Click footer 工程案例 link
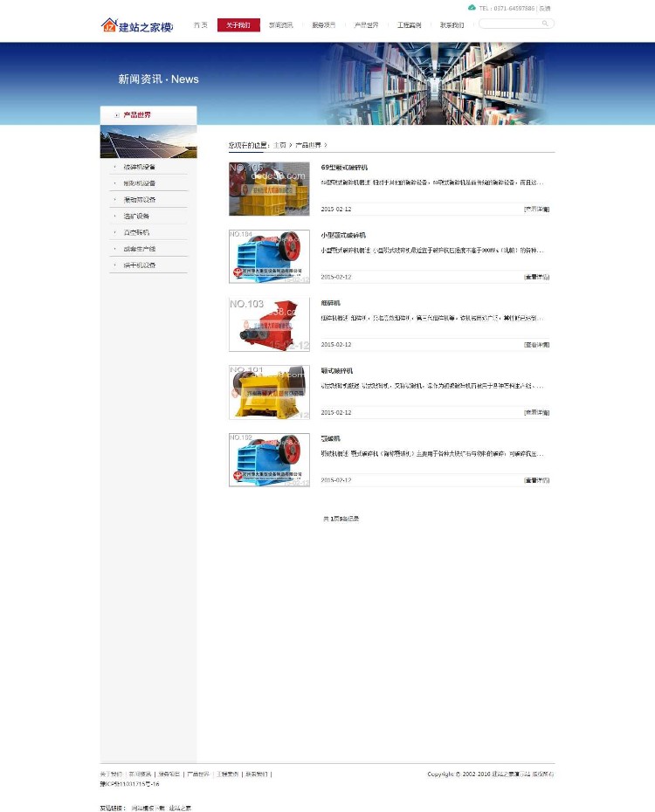 (227, 774)
